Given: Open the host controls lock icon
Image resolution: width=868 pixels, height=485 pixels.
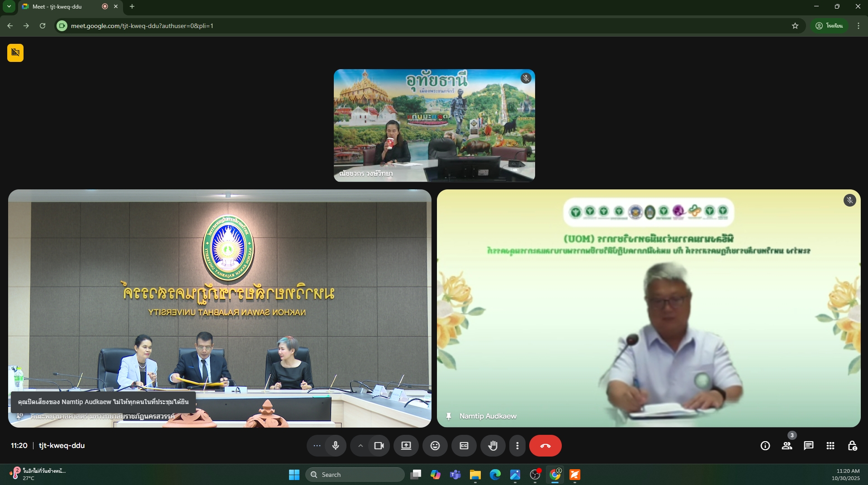Looking at the screenshot, I should tap(852, 446).
